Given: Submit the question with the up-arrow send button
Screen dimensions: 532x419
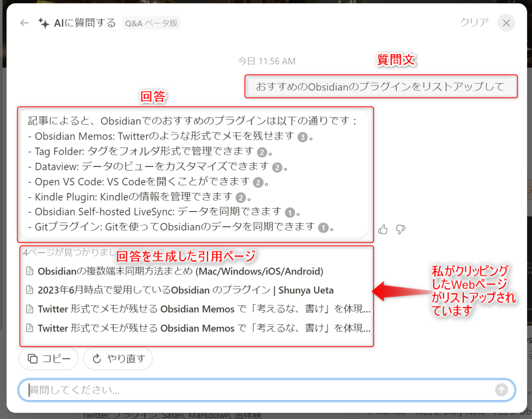Looking at the screenshot, I should 501,390.
